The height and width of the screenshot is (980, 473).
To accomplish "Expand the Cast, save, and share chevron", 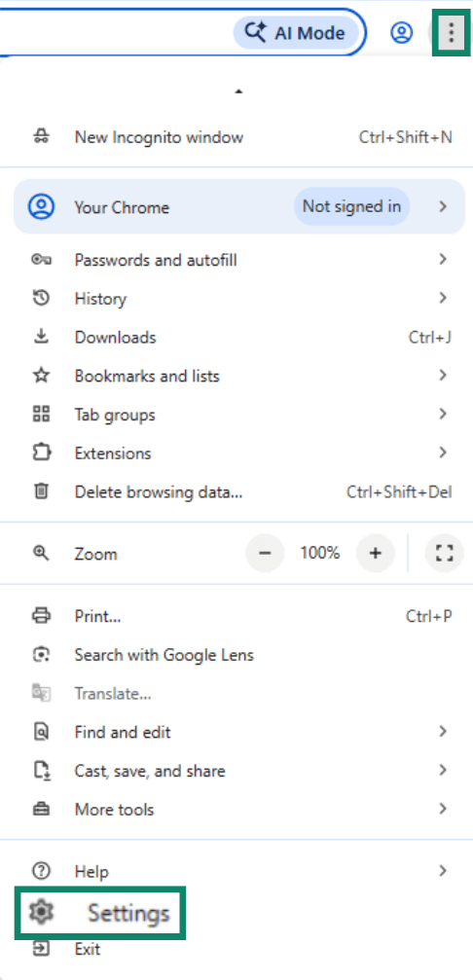I will [x=443, y=771].
